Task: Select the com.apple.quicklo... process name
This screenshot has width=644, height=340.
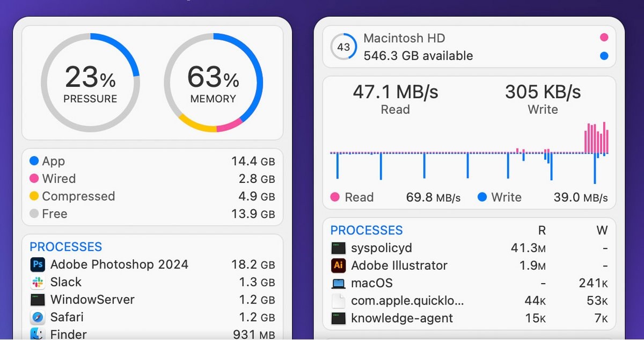Action: point(407,301)
